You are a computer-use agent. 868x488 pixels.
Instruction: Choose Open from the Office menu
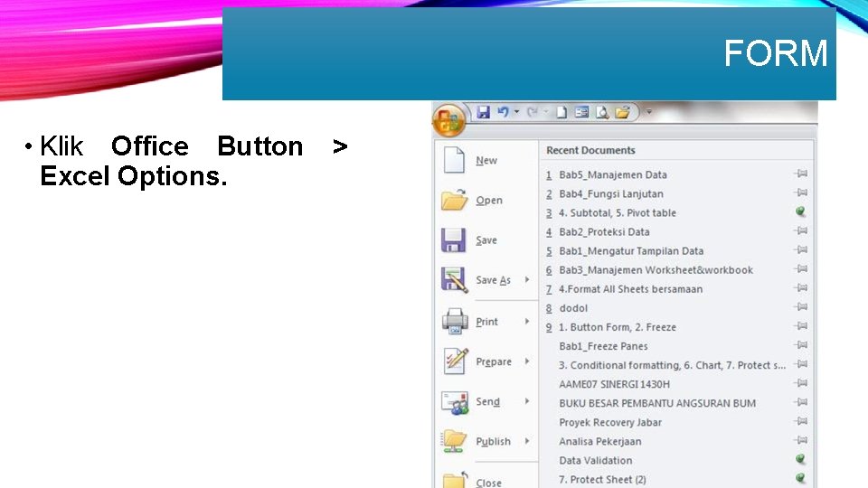coord(489,201)
